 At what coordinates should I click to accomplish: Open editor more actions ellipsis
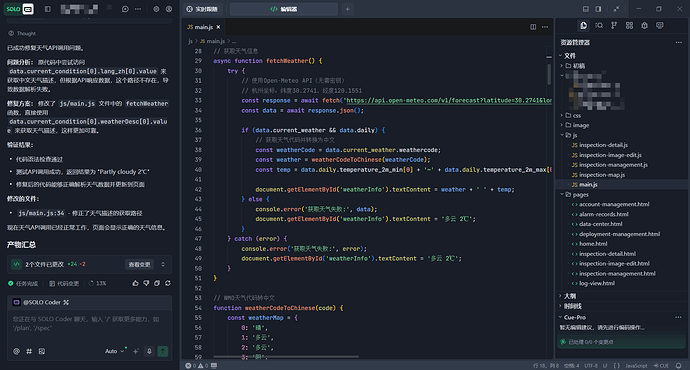pyautogui.click(x=545, y=27)
